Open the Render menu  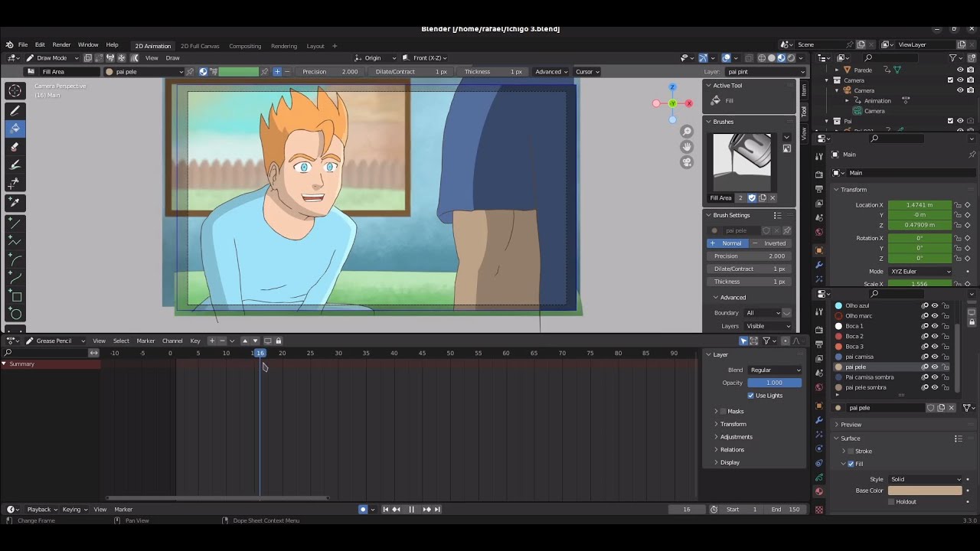coord(61,45)
